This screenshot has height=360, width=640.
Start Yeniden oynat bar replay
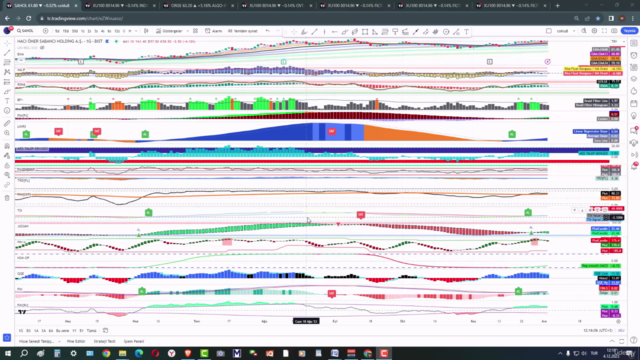(x=243, y=31)
